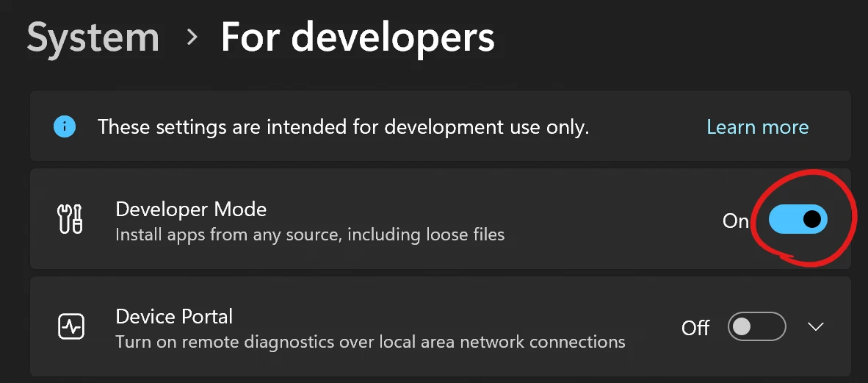
Task: Click the breadcrumb arrow separator after System
Action: pos(192,37)
